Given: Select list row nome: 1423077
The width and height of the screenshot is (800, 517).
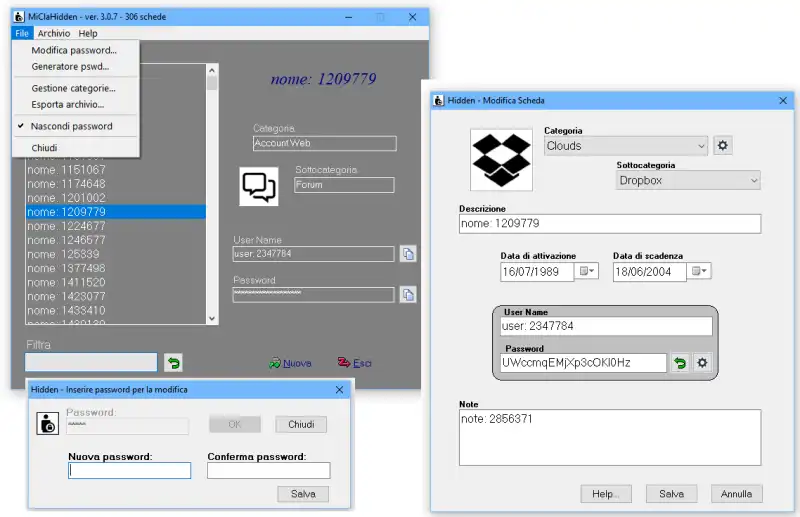Looking at the screenshot, I should pyautogui.click(x=116, y=297).
